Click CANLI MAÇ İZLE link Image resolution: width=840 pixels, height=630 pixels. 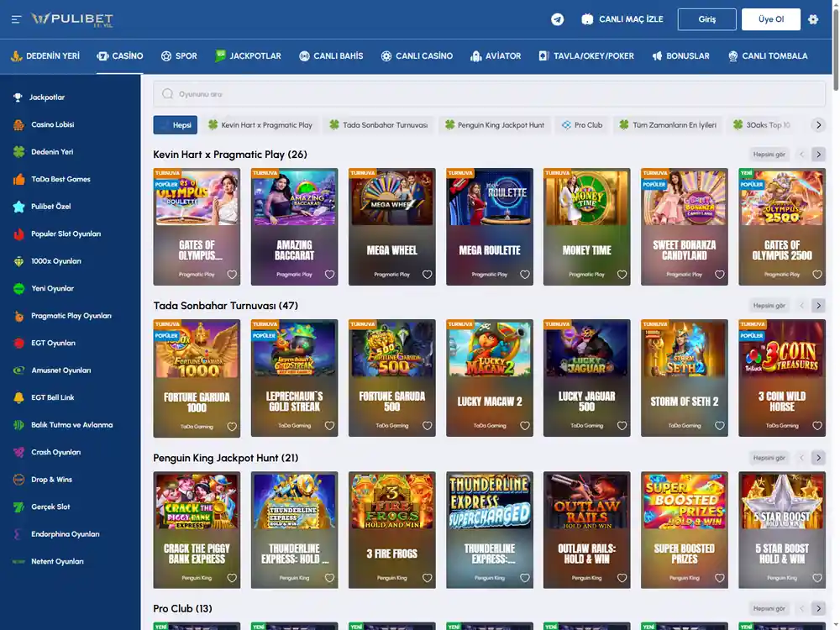click(x=622, y=19)
